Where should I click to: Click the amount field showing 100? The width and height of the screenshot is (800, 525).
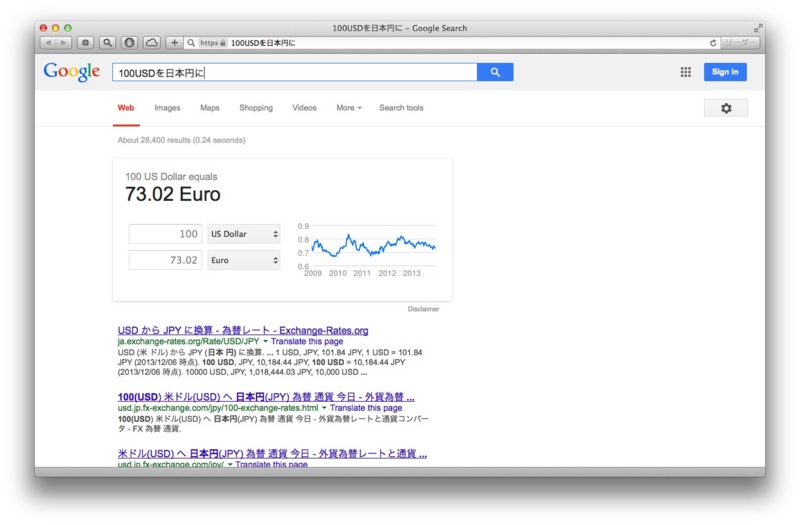165,234
